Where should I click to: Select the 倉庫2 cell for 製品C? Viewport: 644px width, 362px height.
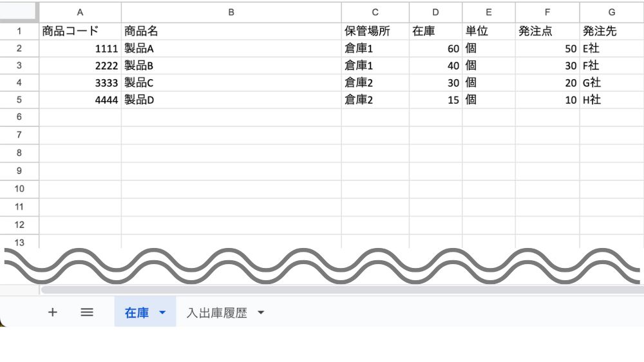click(x=375, y=82)
